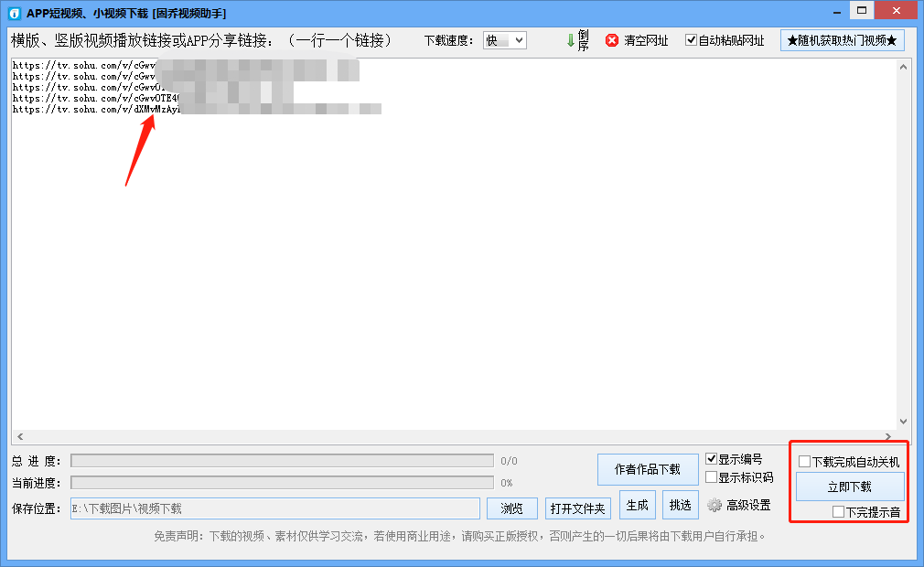Minimize the 固乔视频助手 window
The image size is (924, 567).
pos(837,12)
